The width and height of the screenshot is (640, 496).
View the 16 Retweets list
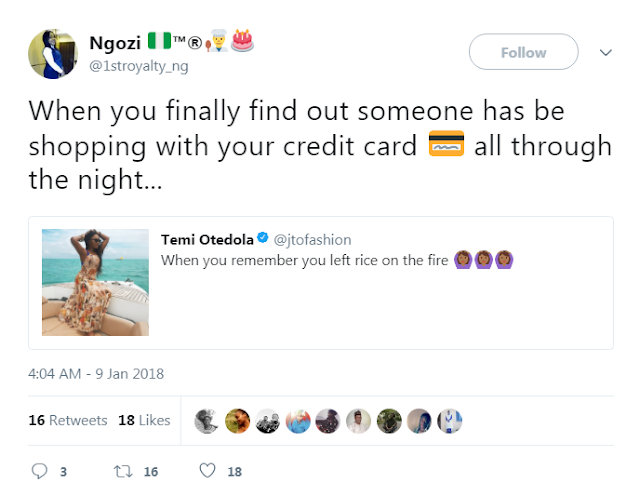(67, 421)
